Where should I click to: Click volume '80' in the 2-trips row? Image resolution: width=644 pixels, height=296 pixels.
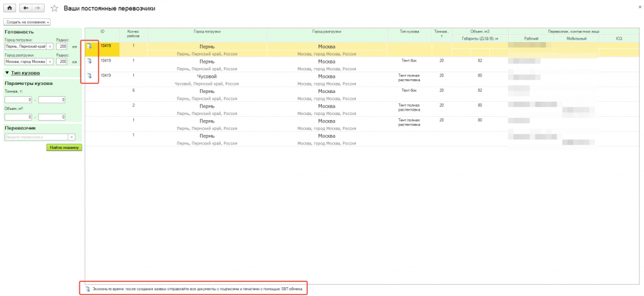(480, 105)
